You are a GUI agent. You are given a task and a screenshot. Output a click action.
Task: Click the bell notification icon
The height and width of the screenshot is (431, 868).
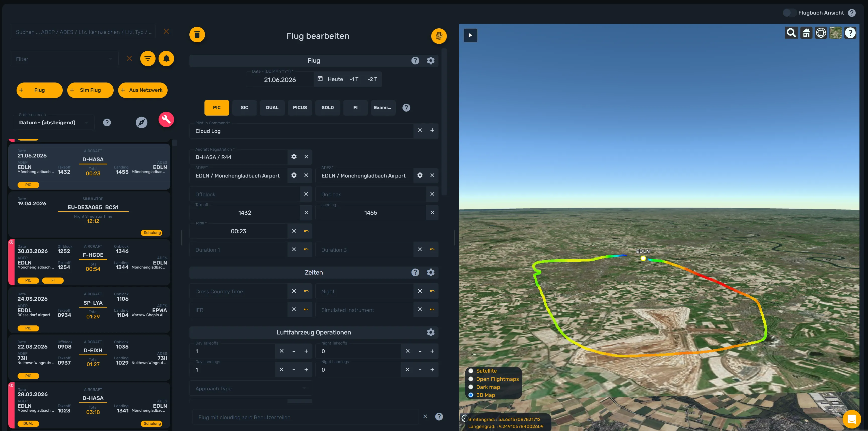click(166, 59)
